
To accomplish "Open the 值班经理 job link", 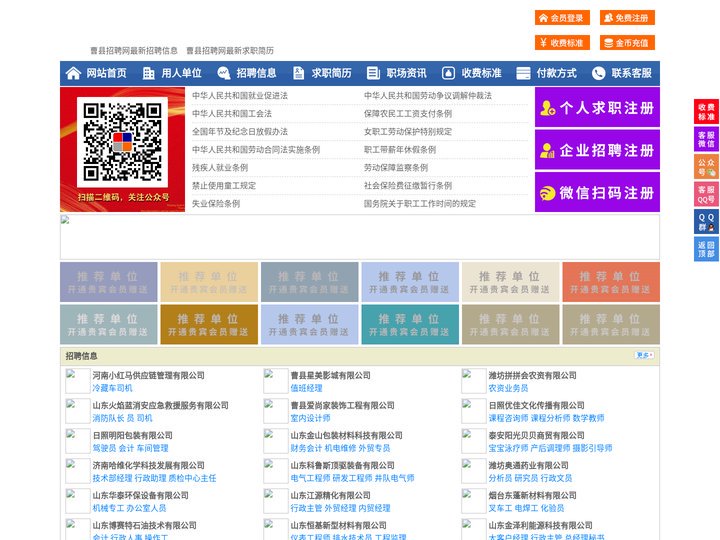I will pyautogui.click(x=306, y=388).
